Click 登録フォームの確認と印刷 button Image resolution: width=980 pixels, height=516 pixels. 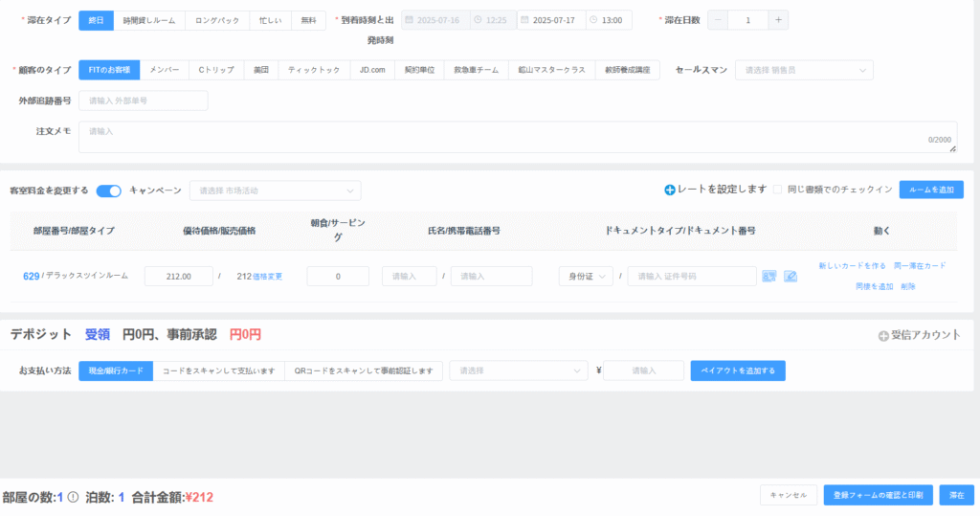coord(879,495)
